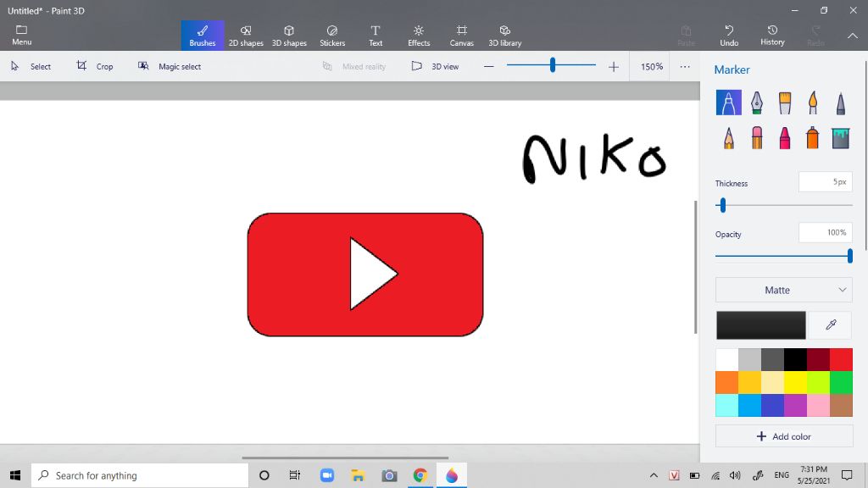
Task: Click the zoom slider handle
Action: (x=553, y=65)
